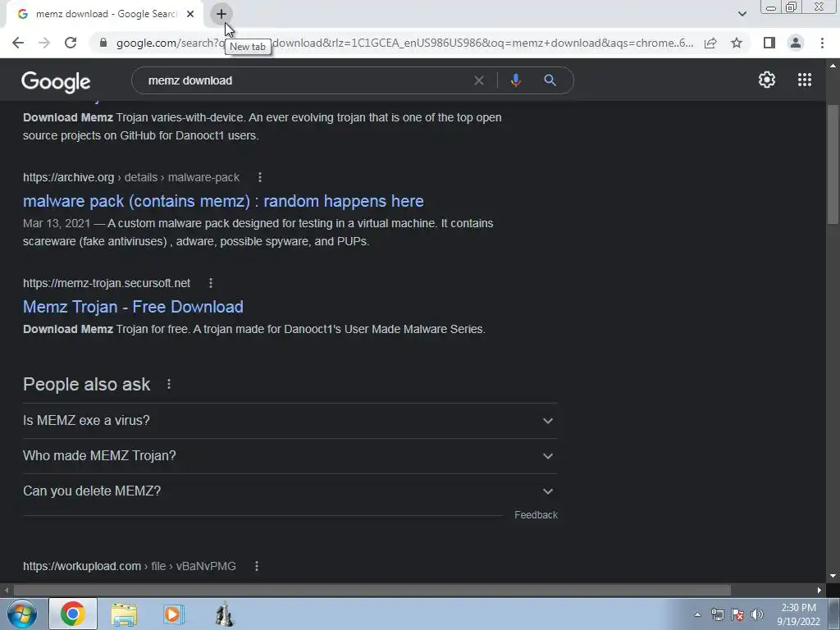Click the 'Mar 13, 2021' result date
840x630 pixels.
click(57, 223)
